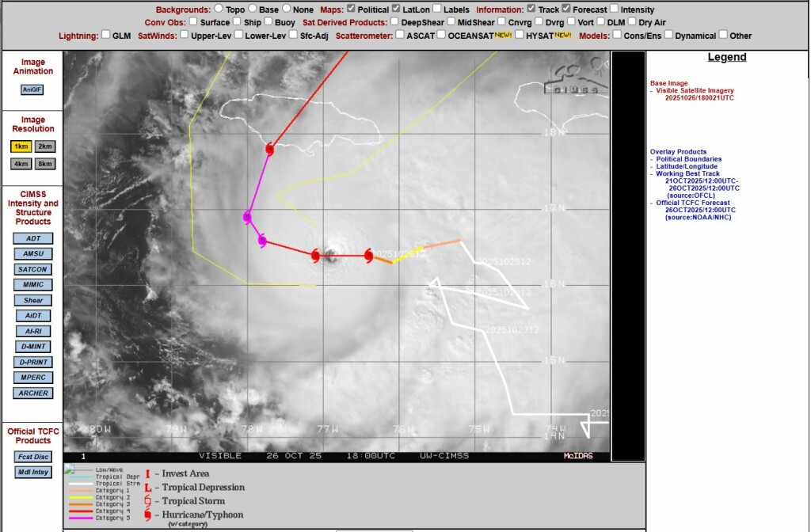
Task: Click the hurricane eye in satellite image
Action: point(331,254)
